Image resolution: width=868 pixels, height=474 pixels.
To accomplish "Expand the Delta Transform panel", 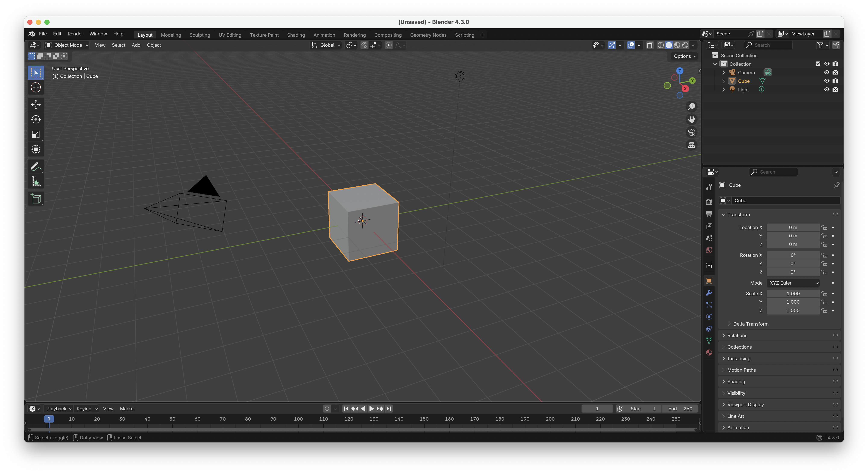I will coord(750,324).
